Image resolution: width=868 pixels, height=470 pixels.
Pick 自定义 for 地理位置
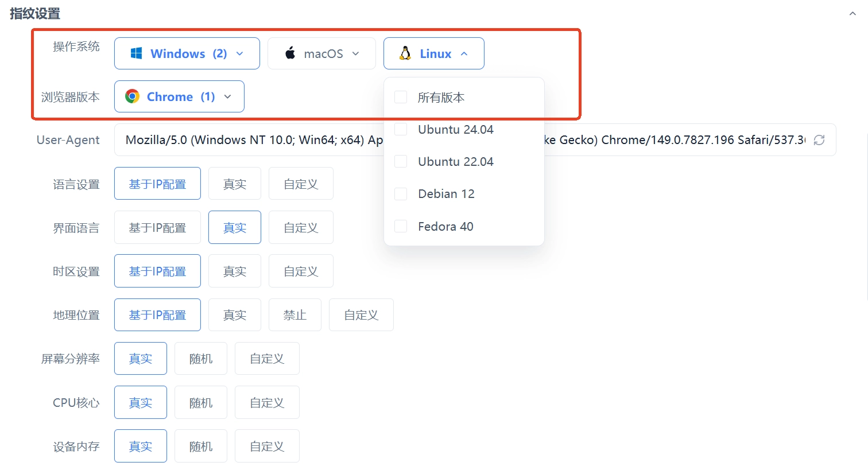pyautogui.click(x=361, y=314)
